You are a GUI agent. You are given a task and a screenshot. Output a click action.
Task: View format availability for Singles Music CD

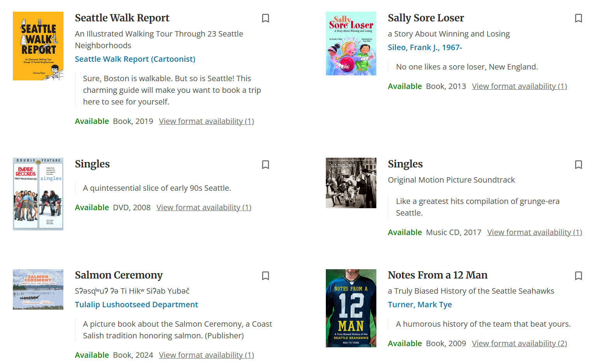coord(534,232)
